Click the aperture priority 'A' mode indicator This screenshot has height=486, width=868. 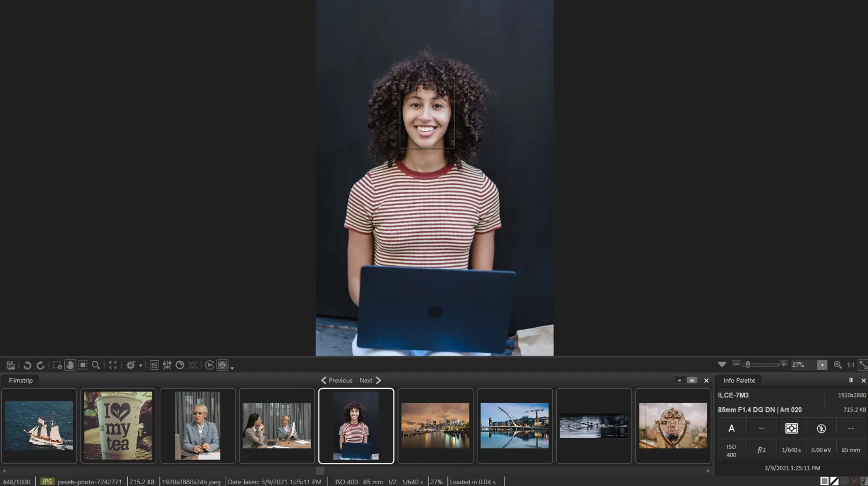coord(731,428)
